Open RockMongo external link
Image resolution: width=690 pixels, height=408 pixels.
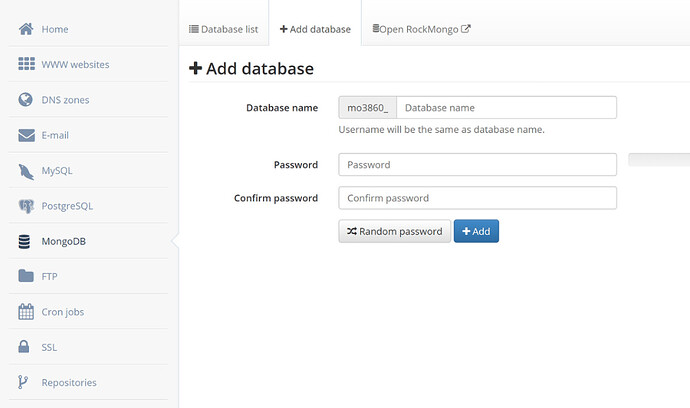click(422, 29)
